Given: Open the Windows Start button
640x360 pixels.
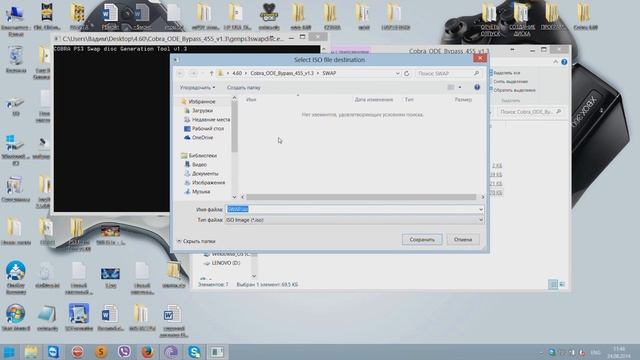Looking at the screenshot, I should pyautogui.click(x=9, y=352).
